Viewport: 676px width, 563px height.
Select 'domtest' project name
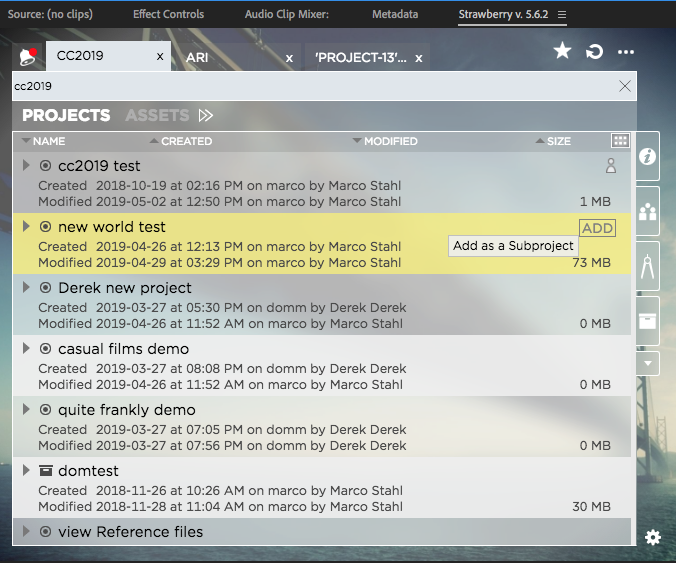click(88, 471)
